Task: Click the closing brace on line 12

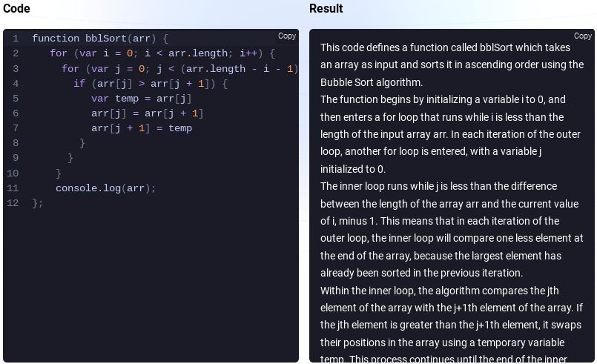Action: [x=37, y=203]
